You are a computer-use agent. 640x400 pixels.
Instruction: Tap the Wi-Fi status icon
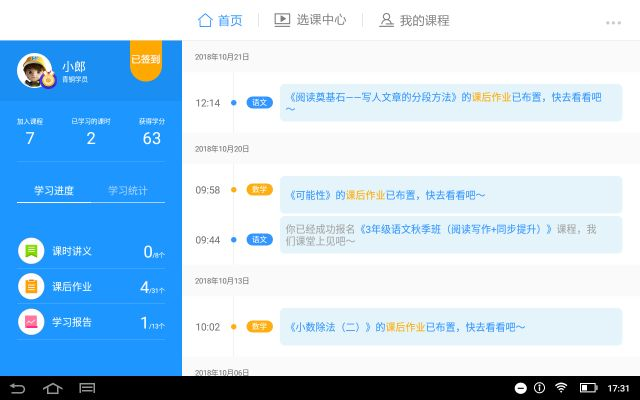[x=561, y=388]
